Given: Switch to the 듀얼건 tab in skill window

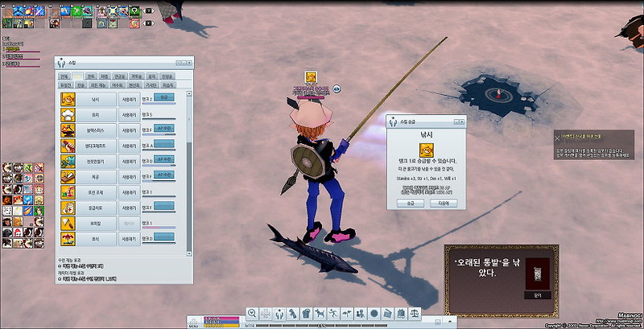Looking at the screenshot, I should click(x=66, y=84).
